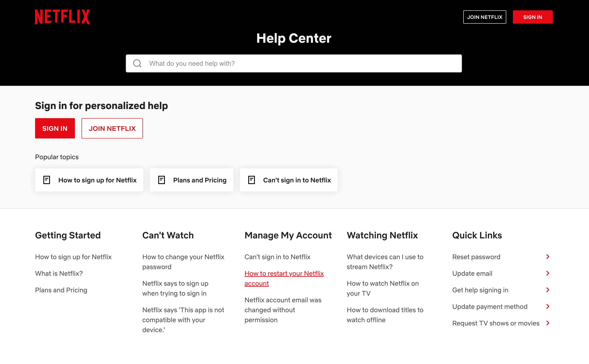Image resolution: width=589 pixels, height=364 pixels.
Task: Click the Help Center title
Action: tap(294, 38)
